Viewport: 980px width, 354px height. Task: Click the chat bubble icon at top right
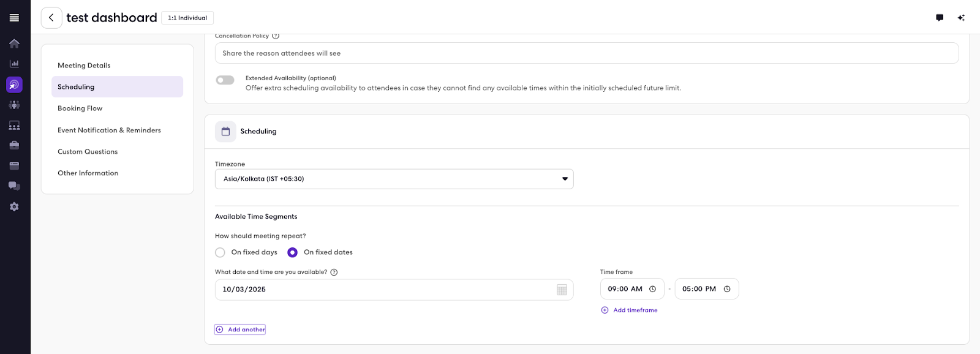940,18
